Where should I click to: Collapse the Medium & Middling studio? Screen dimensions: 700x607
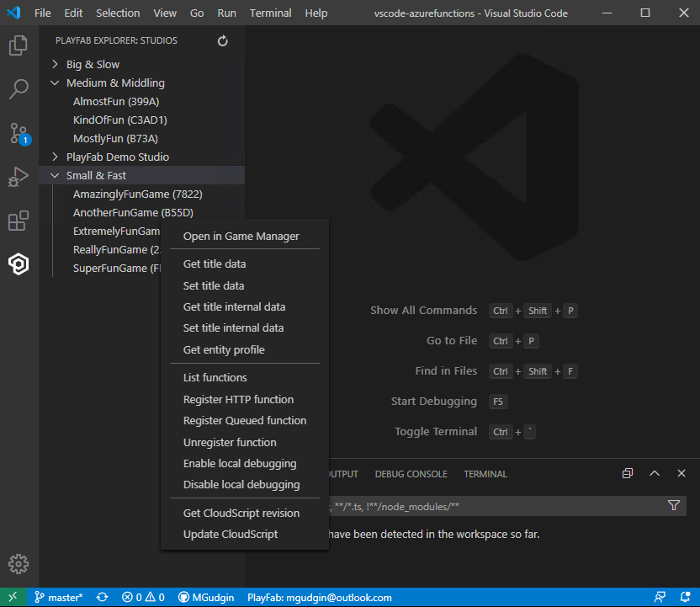point(142,83)
